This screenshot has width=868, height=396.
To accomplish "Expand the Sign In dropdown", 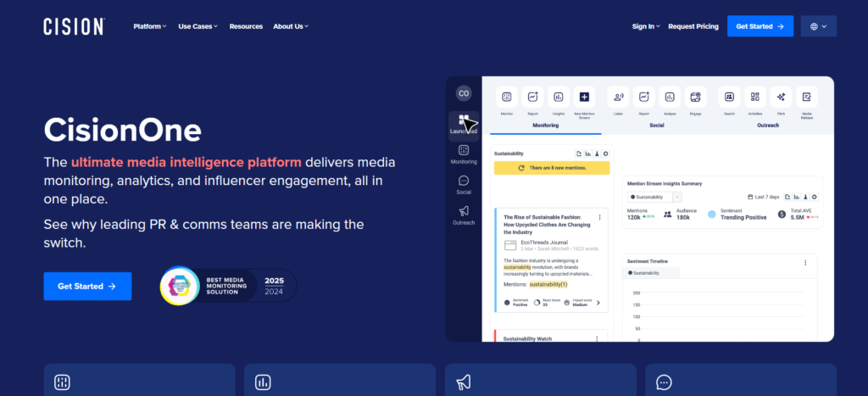I will 646,26.
